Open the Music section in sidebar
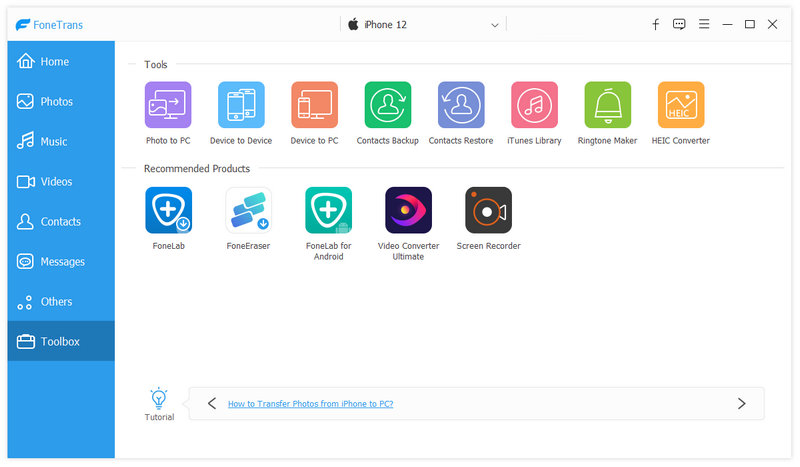Screen dimensions: 800x467 (53, 142)
